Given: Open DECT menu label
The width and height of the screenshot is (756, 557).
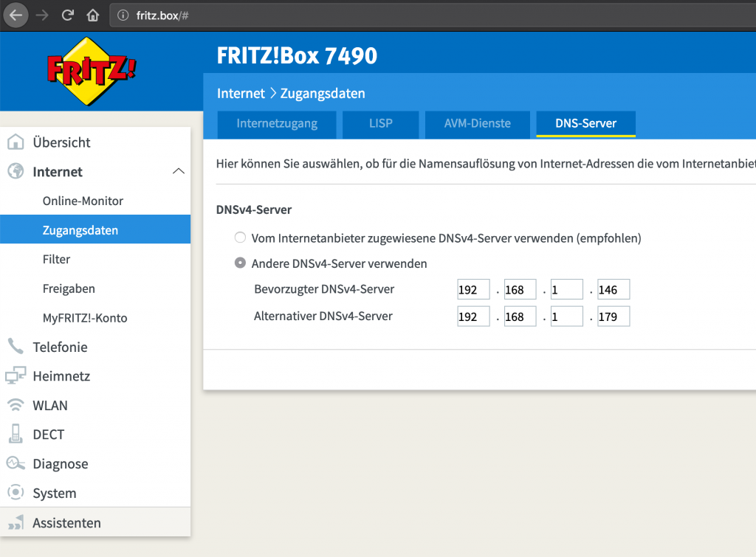Looking at the screenshot, I should click(x=48, y=435).
